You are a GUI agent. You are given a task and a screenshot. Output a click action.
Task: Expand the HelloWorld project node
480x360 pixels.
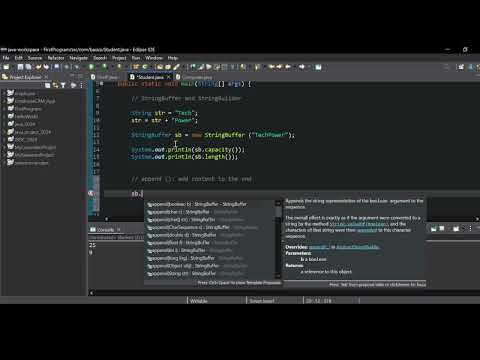[x=4, y=116]
